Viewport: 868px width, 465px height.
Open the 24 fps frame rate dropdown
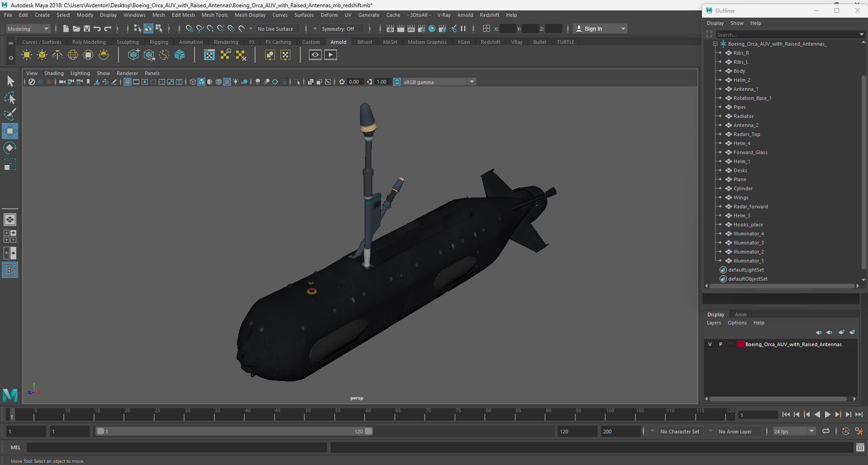pyautogui.click(x=811, y=431)
